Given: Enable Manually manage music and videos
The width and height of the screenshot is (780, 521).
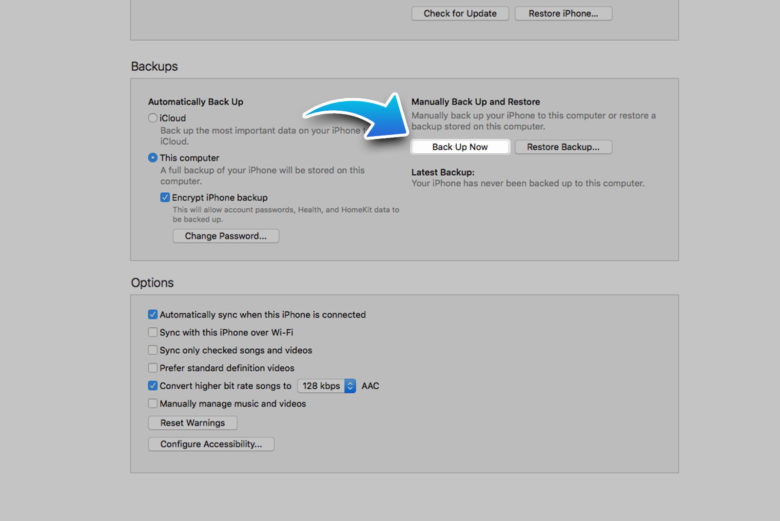Looking at the screenshot, I should (153, 404).
